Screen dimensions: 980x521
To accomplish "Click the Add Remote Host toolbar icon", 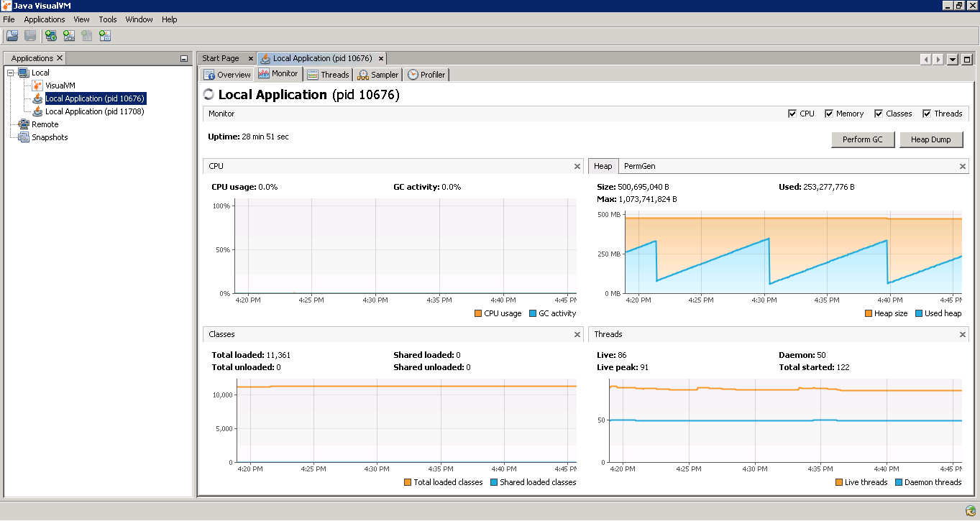I will (x=51, y=35).
